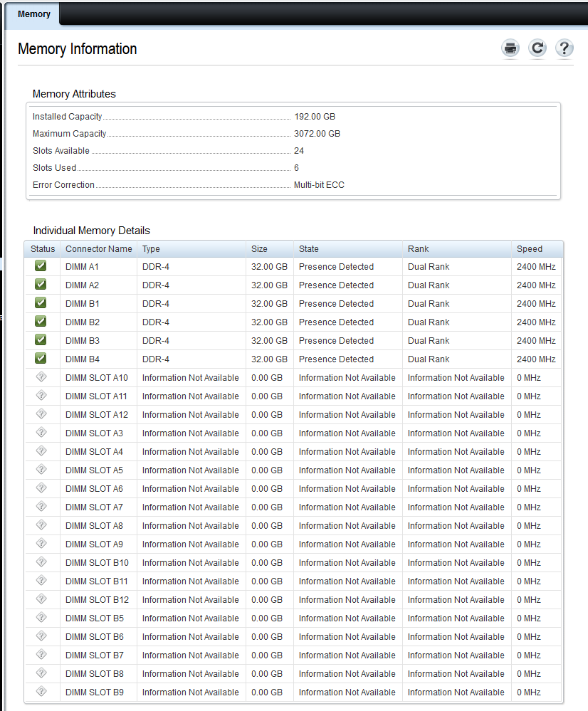
Task: Click the State column header
Action: click(x=309, y=249)
